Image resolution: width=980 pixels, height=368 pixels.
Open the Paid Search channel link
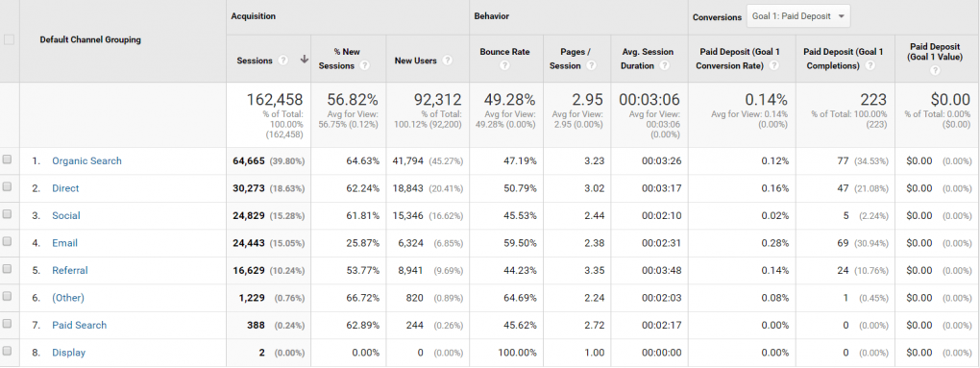[x=80, y=325]
